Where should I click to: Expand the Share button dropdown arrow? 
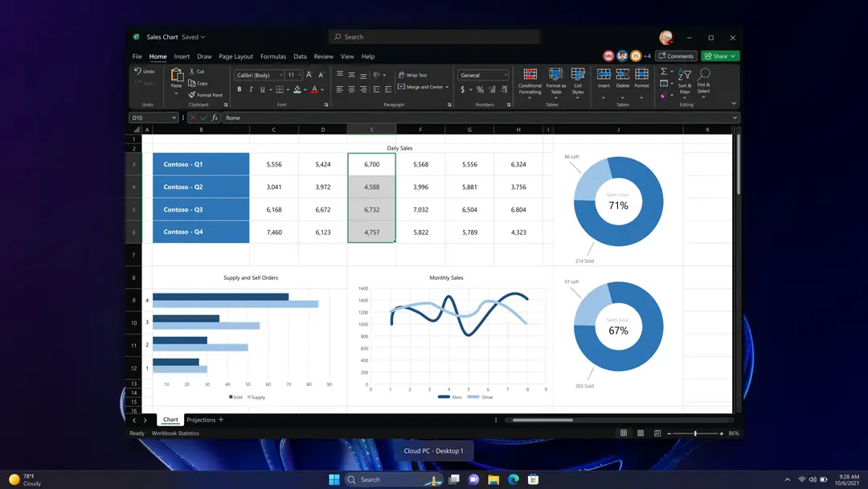[x=733, y=56]
